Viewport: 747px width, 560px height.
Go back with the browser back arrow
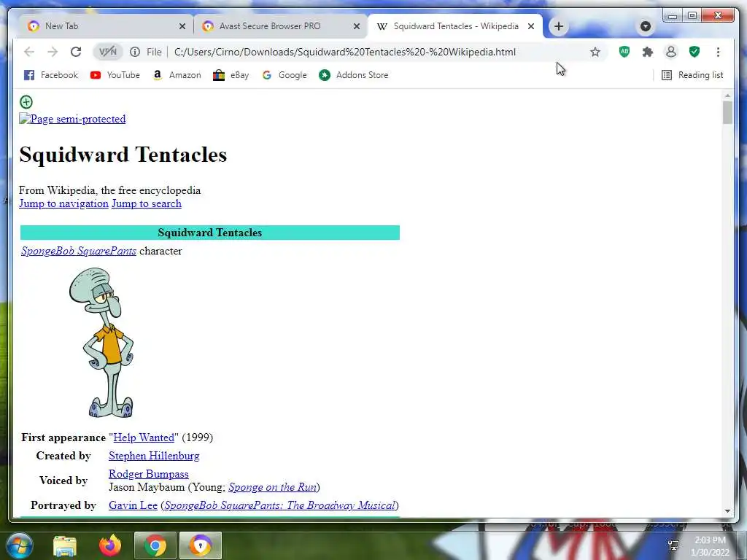click(29, 52)
